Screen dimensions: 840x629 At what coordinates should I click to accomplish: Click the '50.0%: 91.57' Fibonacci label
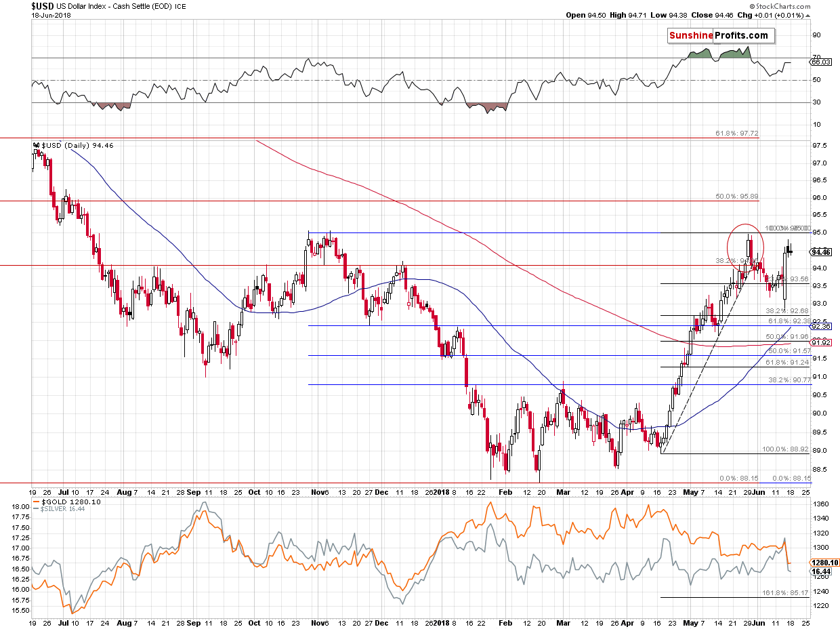pyautogui.click(x=789, y=350)
